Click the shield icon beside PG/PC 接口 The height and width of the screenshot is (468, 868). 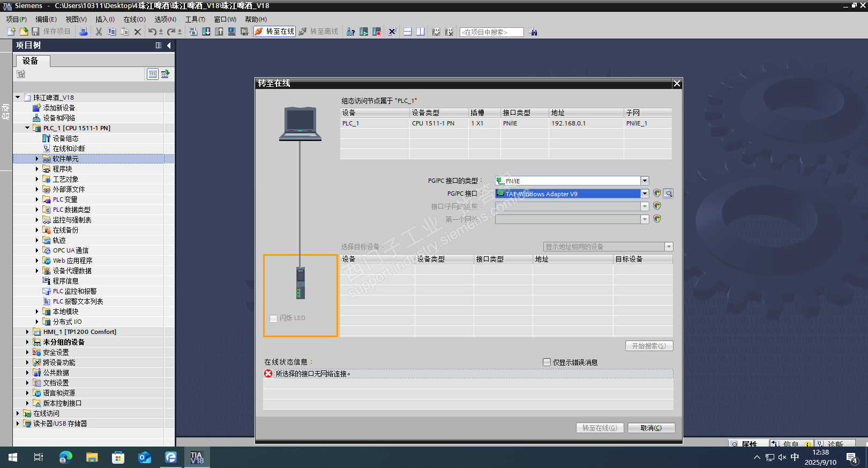pos(657,193)
